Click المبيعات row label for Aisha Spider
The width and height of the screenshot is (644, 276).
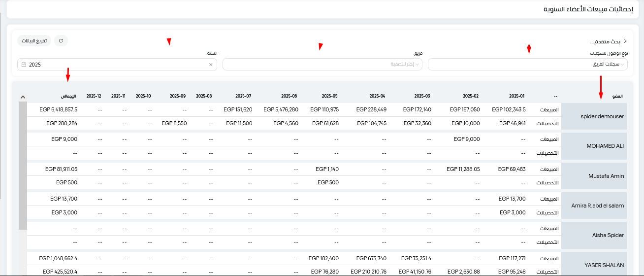(550, 229)
